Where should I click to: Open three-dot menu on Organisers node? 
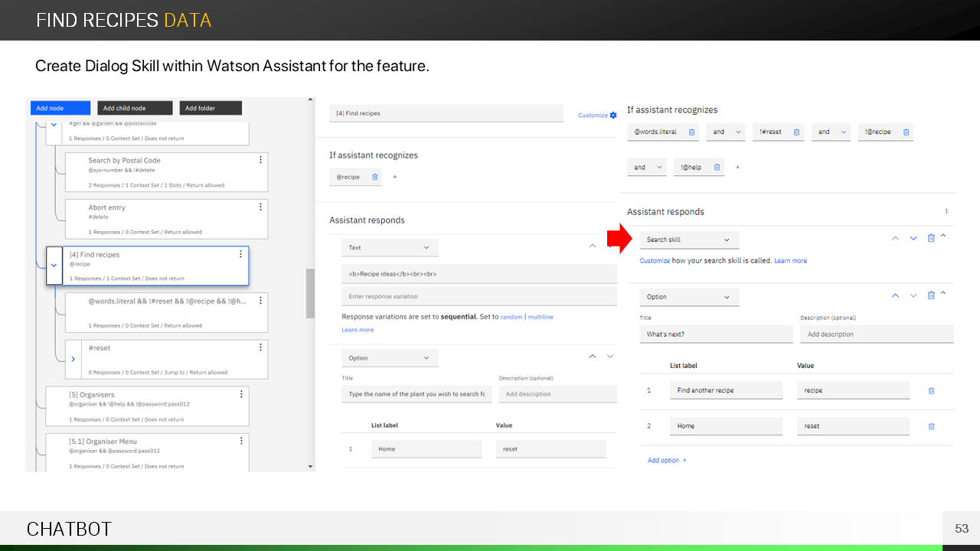241,394
